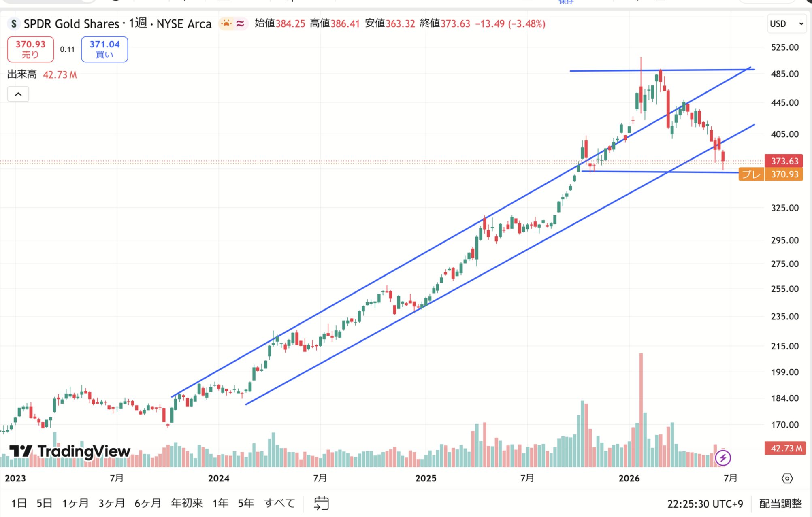Click the 0.11 spread value
The width and height of the screenshot is (812, 517).
point(67,49)
